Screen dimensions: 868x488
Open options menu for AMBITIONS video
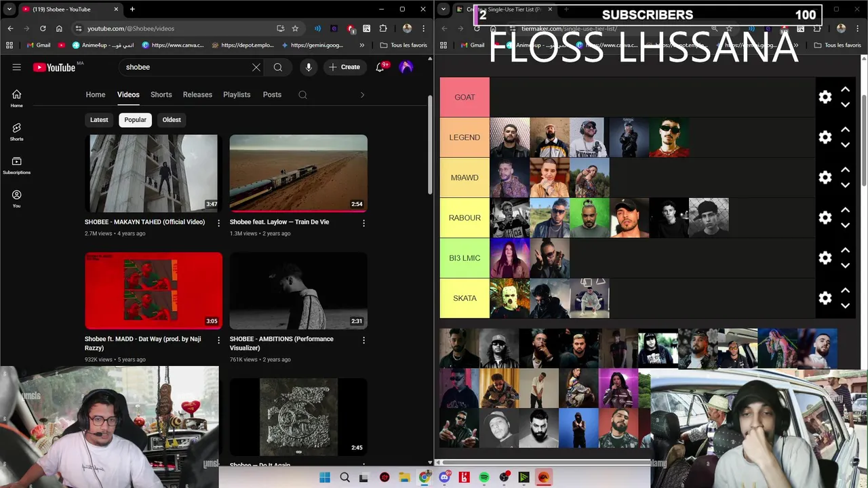click(x=363, y=340)
